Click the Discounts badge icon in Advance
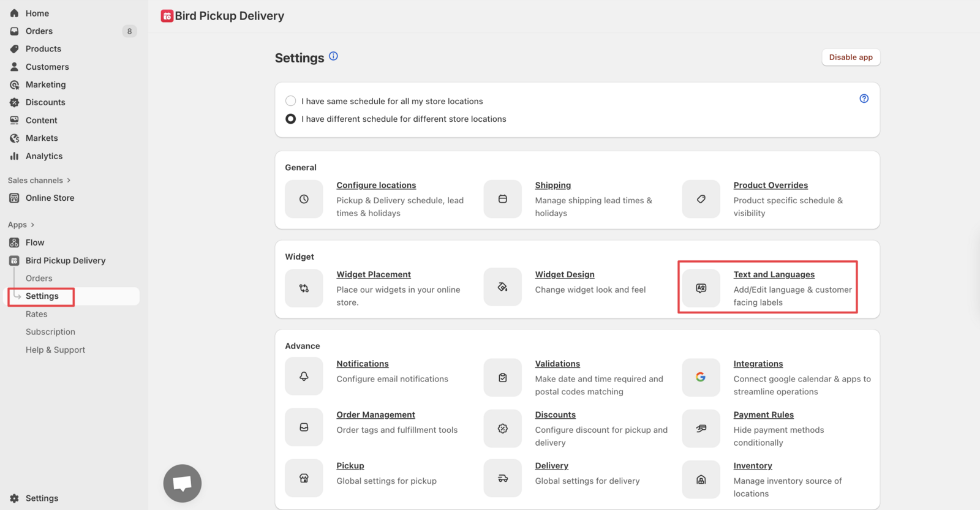 [502, 429]
